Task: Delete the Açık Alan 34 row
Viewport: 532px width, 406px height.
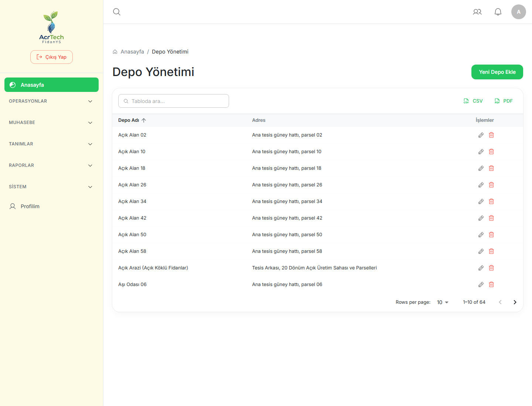Action: tap(491, 202)
